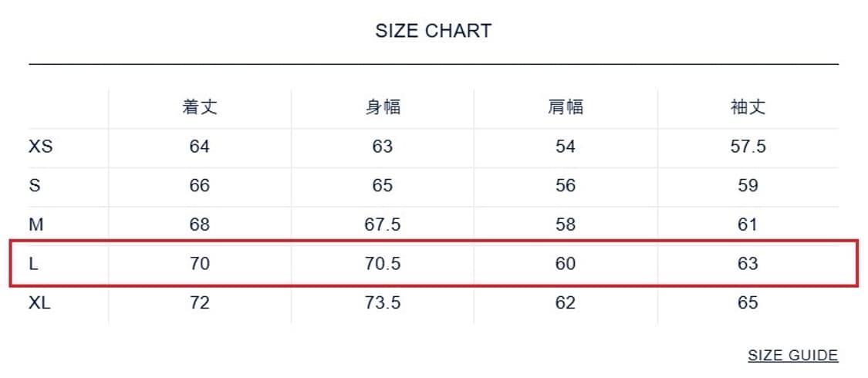Click the 73.5 body width for XL
The width and height of the screenshot is (868, 378).
pyautogui.click(x=383, y=303)
